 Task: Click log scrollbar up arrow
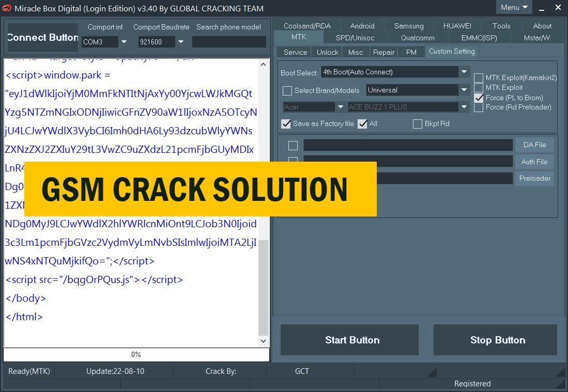[264, 65]
